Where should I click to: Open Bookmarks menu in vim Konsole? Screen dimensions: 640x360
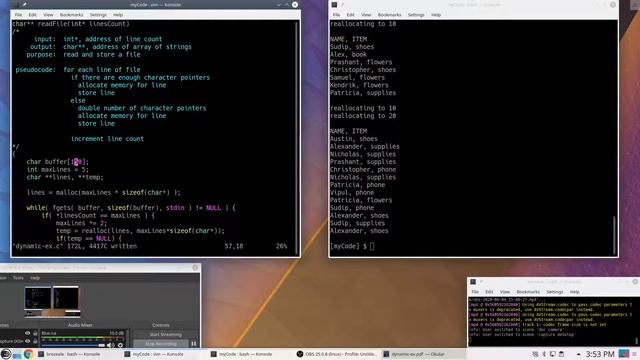tap(71, 15)
